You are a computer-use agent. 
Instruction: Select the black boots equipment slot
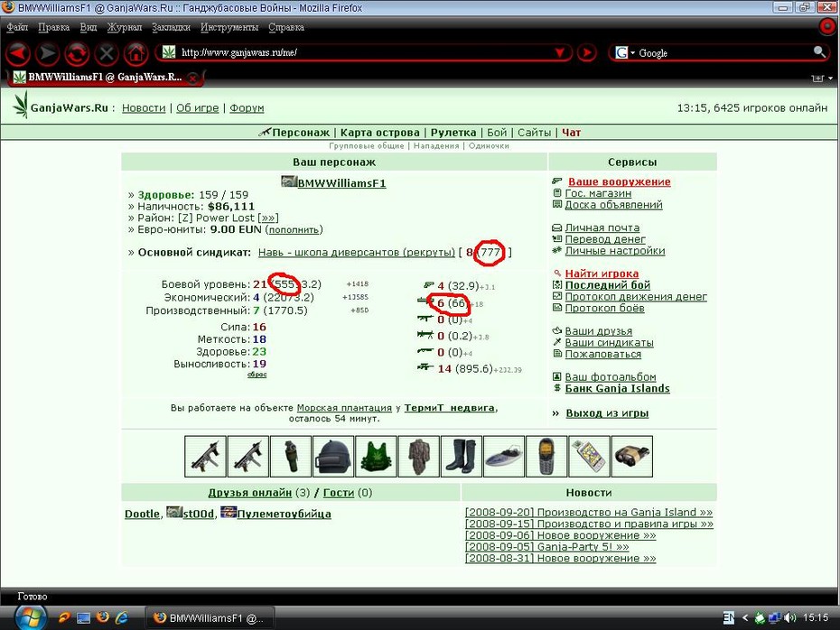[x=462, y=456]
